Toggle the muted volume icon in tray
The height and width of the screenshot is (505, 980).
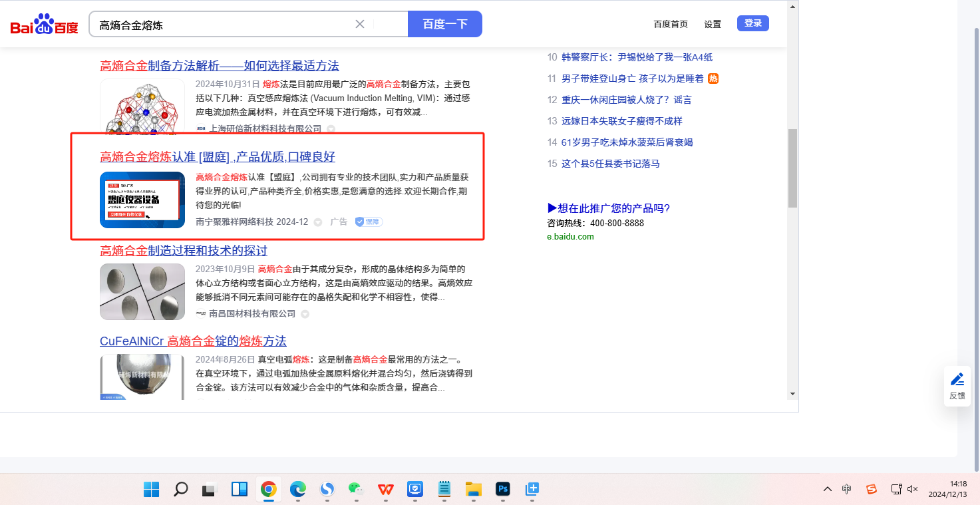point(913,489)
